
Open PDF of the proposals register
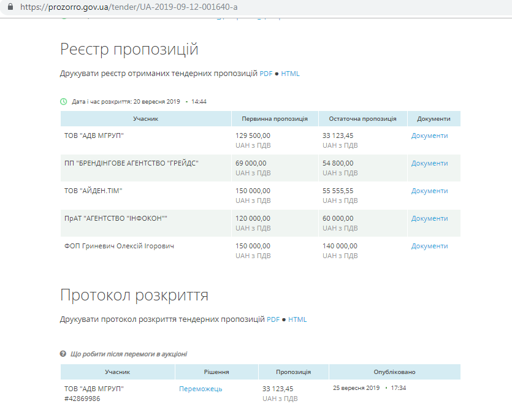pos(266,74)
